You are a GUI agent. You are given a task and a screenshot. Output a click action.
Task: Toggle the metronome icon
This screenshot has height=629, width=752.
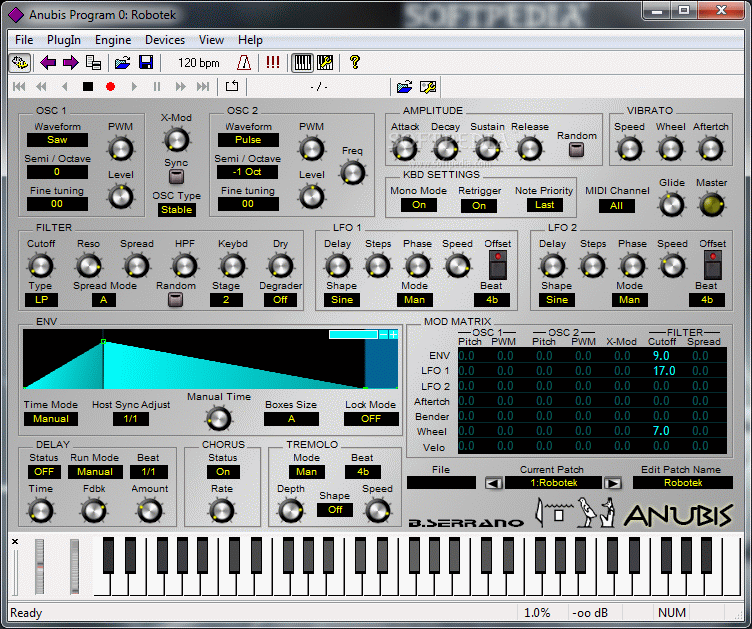click(x=244, y=63)
